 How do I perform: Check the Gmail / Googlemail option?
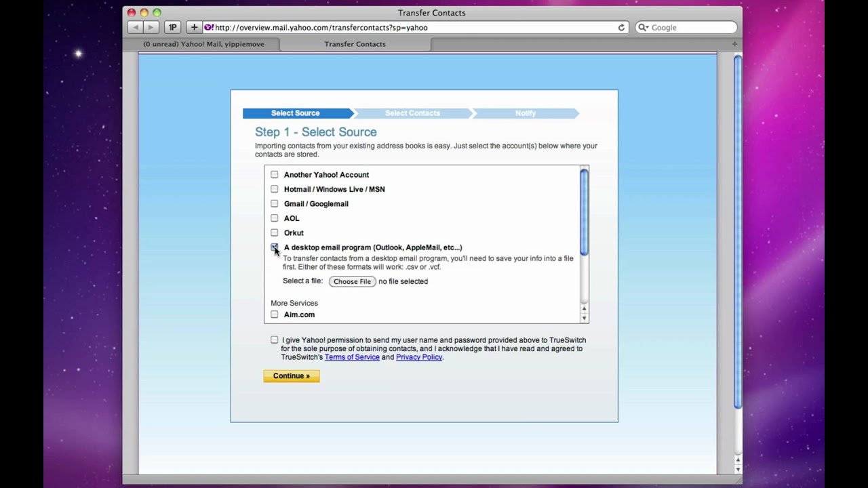coord(275,203)
